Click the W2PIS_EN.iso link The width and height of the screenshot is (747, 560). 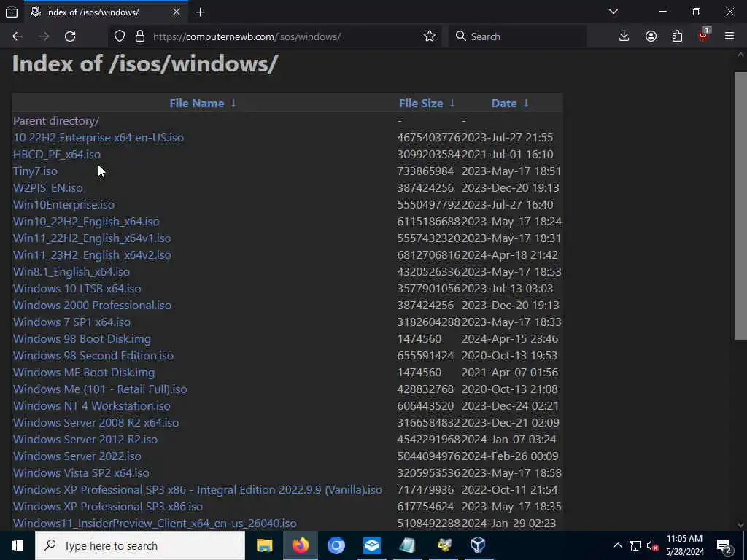pos(47,187)
